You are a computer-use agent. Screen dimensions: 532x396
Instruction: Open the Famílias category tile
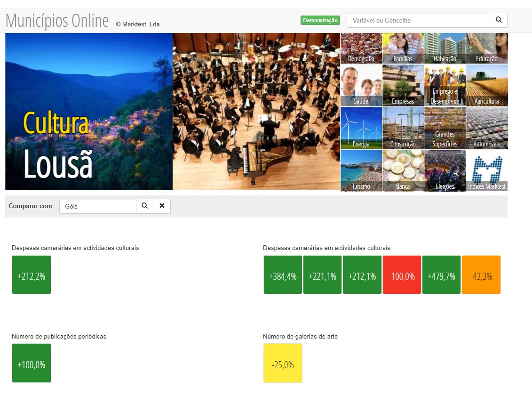click(x=403, y=48)
